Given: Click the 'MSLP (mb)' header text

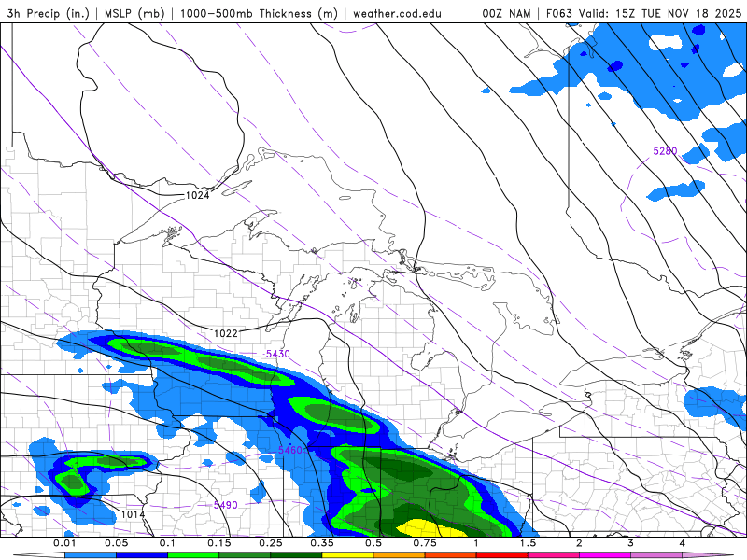Looking at the screenshot, I should [x=134, y=14].
